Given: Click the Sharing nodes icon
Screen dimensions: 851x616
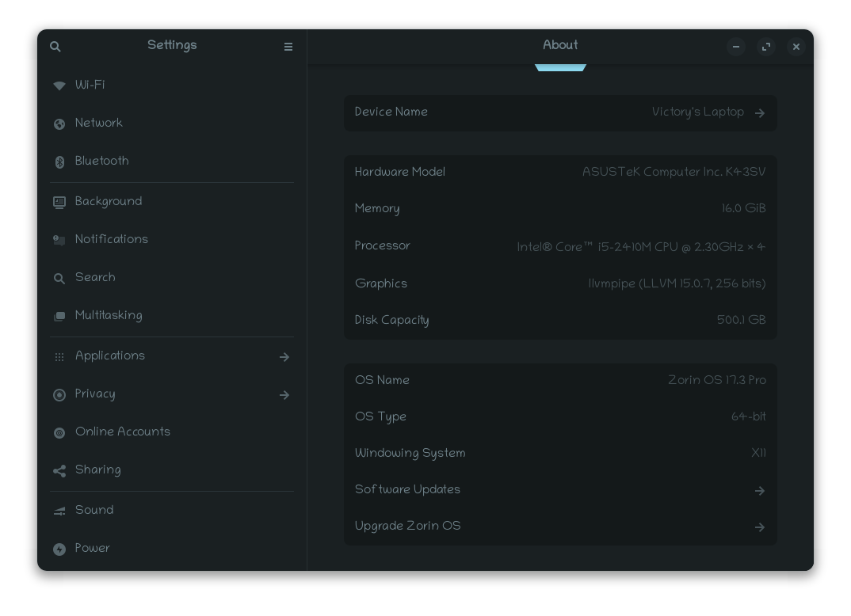Looking at the screenshot, I should coord(59,470).
